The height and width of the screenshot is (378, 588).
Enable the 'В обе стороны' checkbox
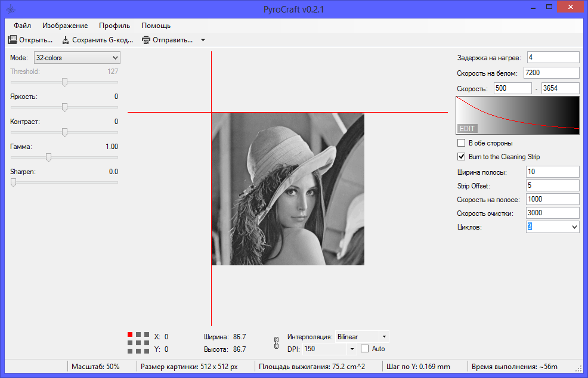coord(461,143)
